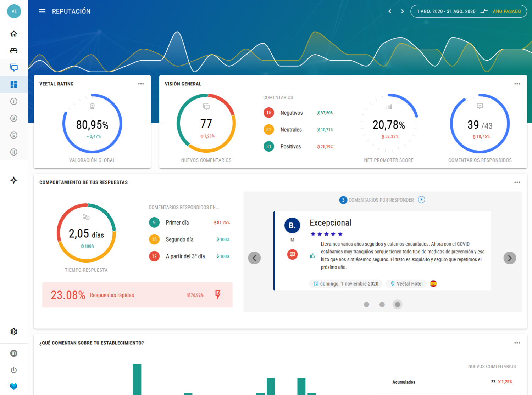Click the Spain flag icon on review
This screenshot has height=395, width=532.
[x=433, y=284]
